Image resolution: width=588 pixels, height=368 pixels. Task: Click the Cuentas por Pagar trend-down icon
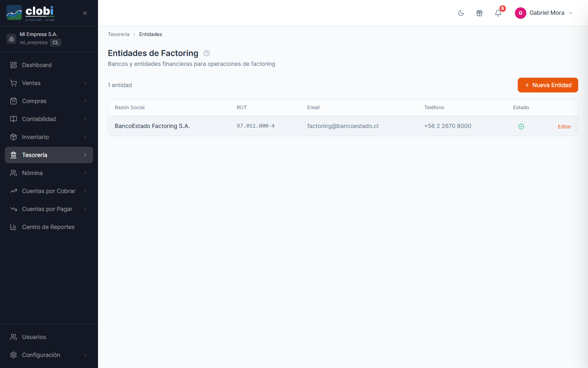[x=13, y=209]
